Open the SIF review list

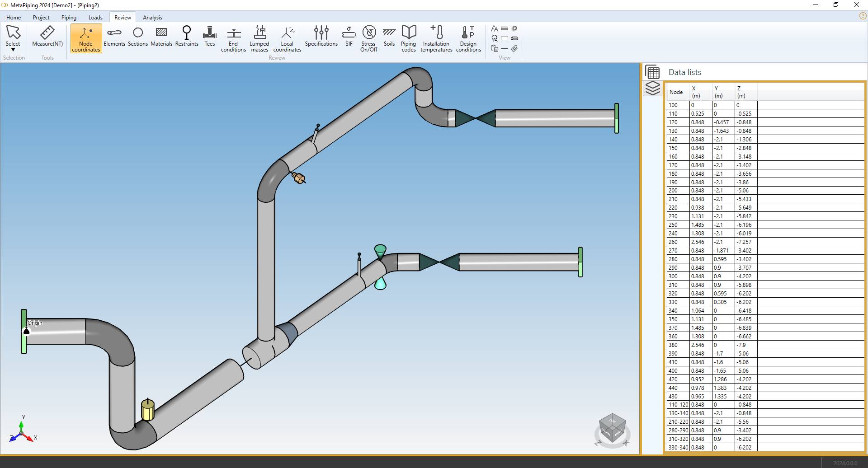(349, 36)
